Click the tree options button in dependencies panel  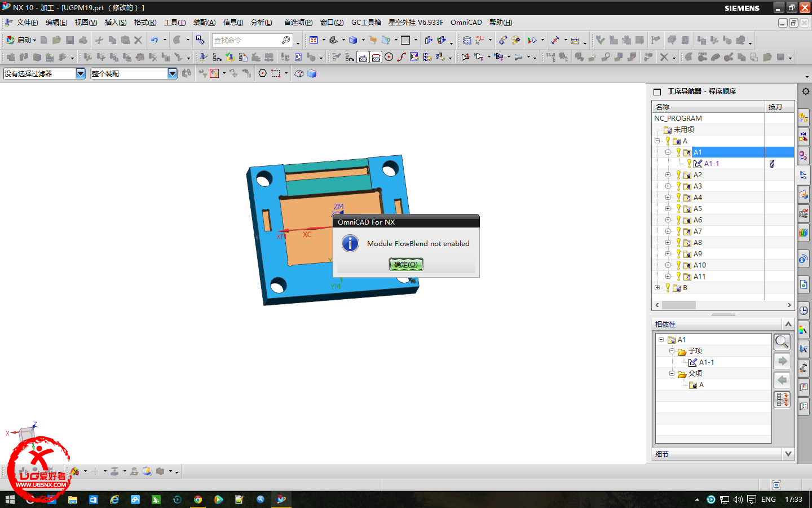pyautogui.click(x=782, y=400)
